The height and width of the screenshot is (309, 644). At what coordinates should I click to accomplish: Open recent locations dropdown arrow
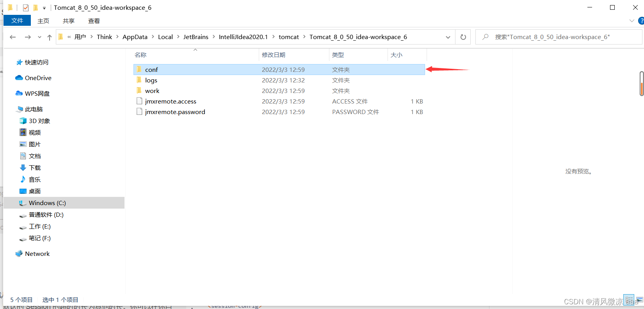point(39,37)
